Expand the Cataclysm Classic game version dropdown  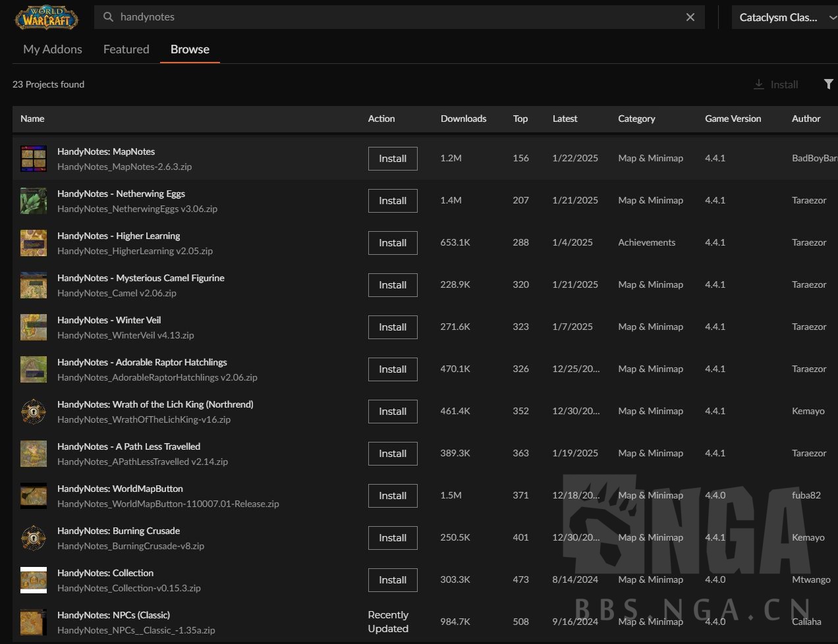tap(784, 18)
